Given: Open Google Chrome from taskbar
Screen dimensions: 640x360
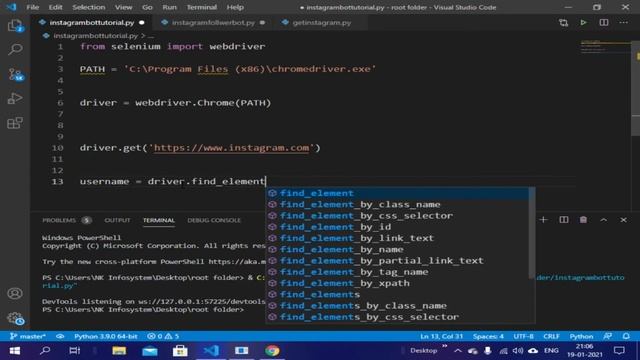Looking at the screenshot, I should pos(272,351).
